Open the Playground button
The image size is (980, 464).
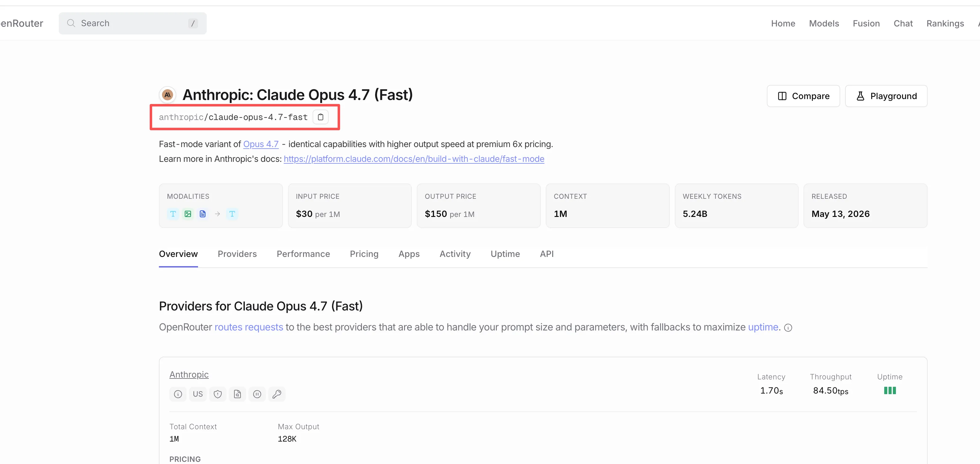(x=886, y=96)
